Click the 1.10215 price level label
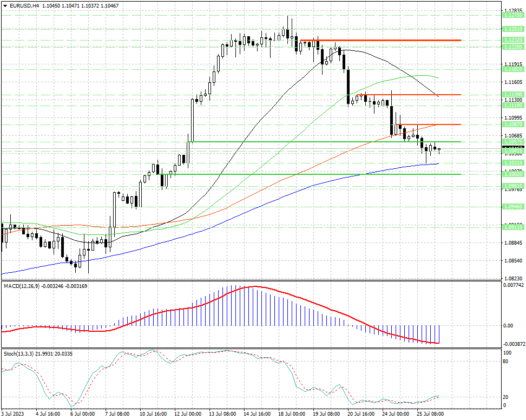526x420 pixels. (513, 163)
